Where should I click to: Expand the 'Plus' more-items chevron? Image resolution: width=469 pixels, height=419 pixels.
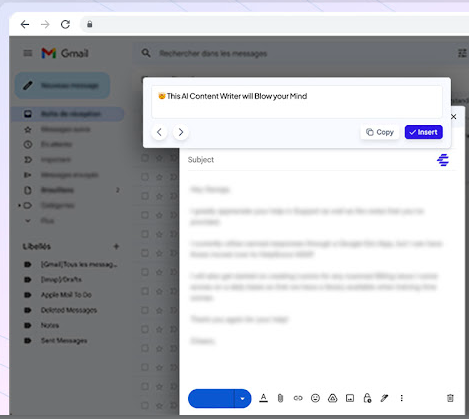click(x=28, y=221)
